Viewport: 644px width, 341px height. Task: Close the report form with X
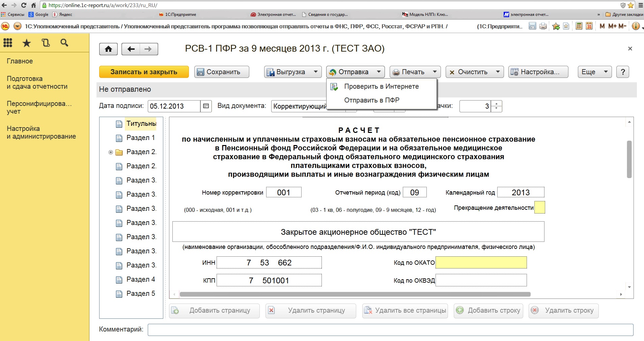tap(630, 49)
